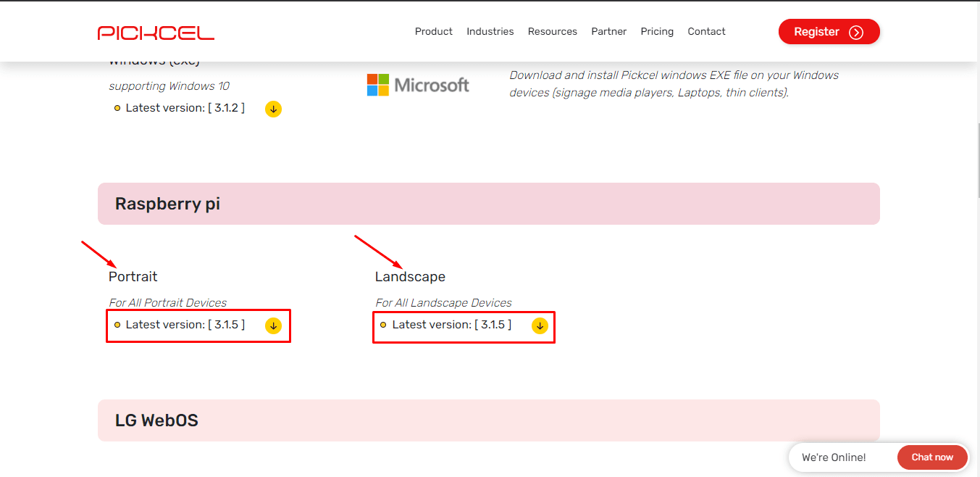Select the LG WebOS section banner
980x477 pixels.
(489, 420)
